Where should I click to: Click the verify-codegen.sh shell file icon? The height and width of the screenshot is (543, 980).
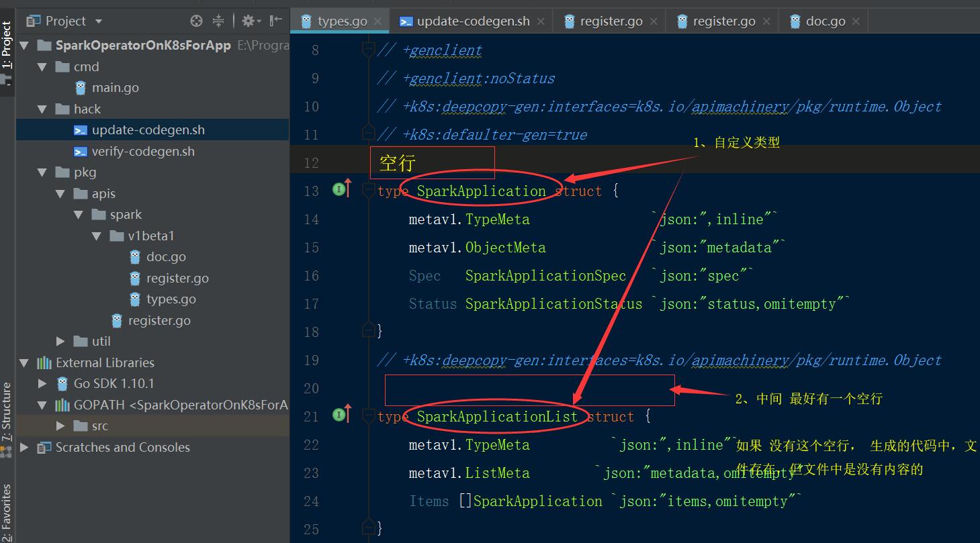(81, 152)
